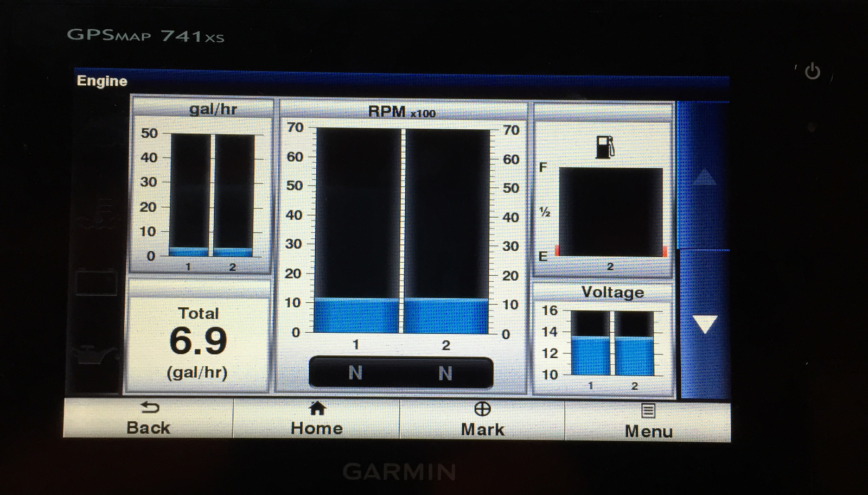Tap the Voltage gauge title
Image resolution: width=868 pixels, height=495 pixels.
612,293
